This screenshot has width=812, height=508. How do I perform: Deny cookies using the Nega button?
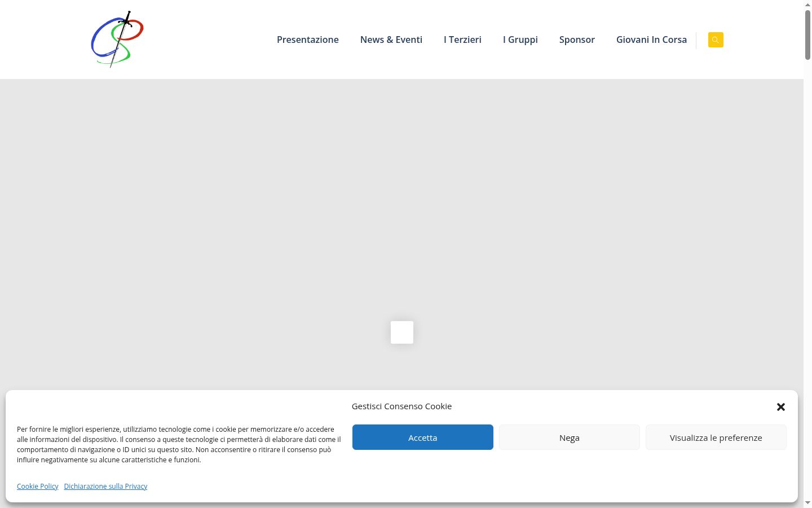point(570,437)
